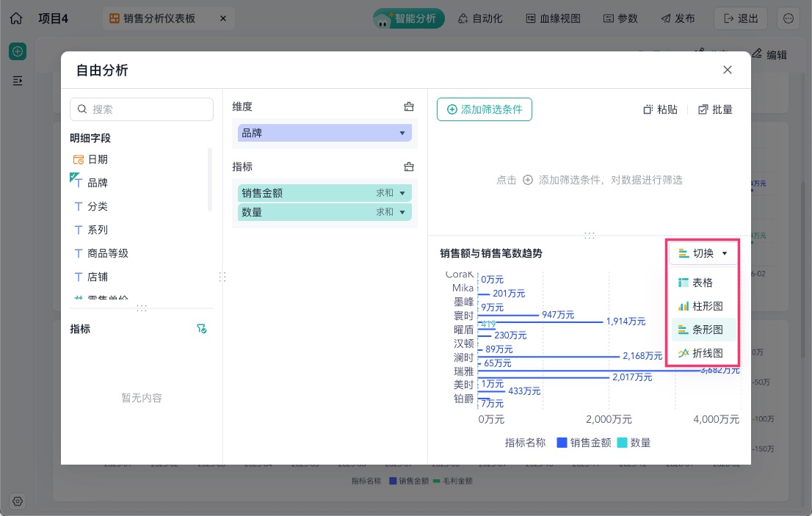The image size is (812, 516).
Task: Click the green add icon in sidebar
Action: point(18,51)
